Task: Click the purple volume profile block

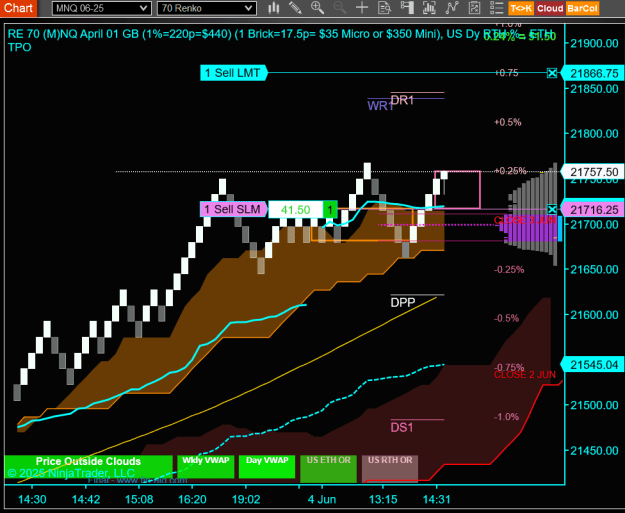Action: [530, 230]
